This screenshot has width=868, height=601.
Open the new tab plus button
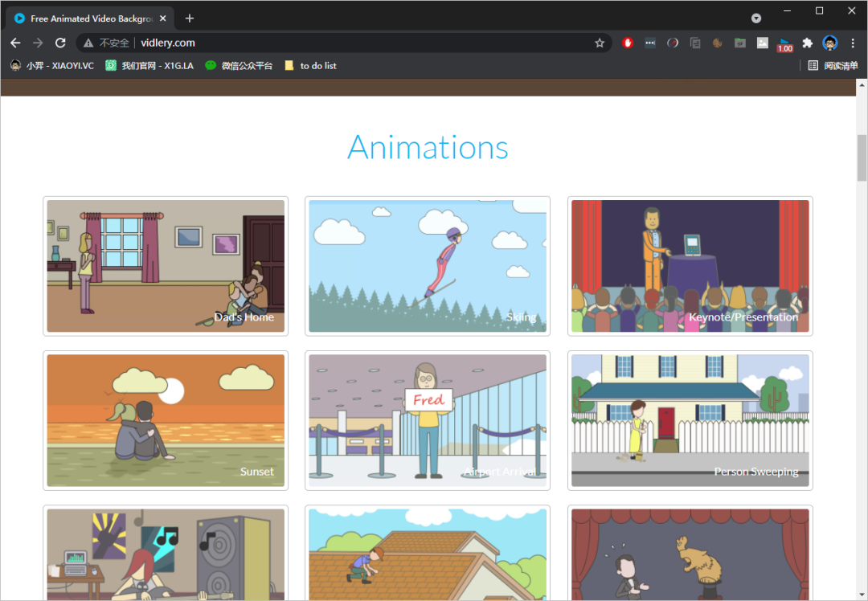(190, 18)
